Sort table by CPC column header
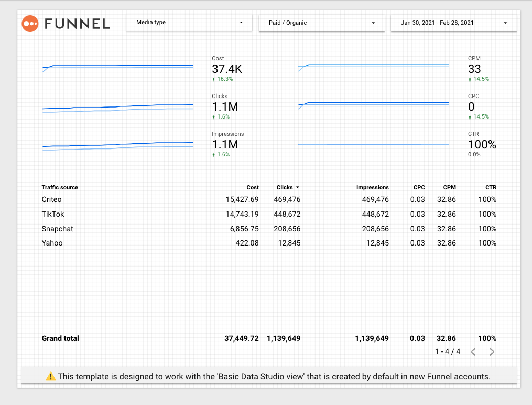This screenshot has width=532, height=405. point(419,187)
